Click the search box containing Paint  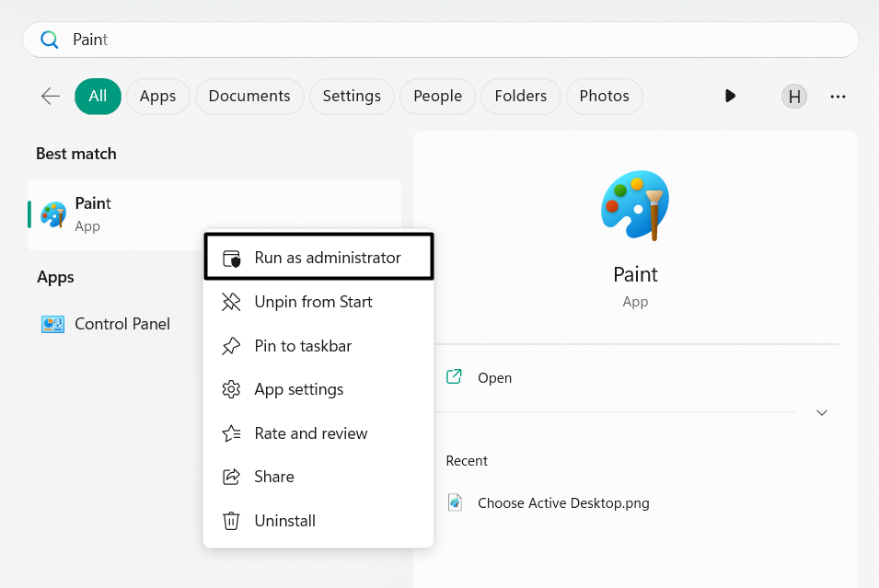point(442,40)
